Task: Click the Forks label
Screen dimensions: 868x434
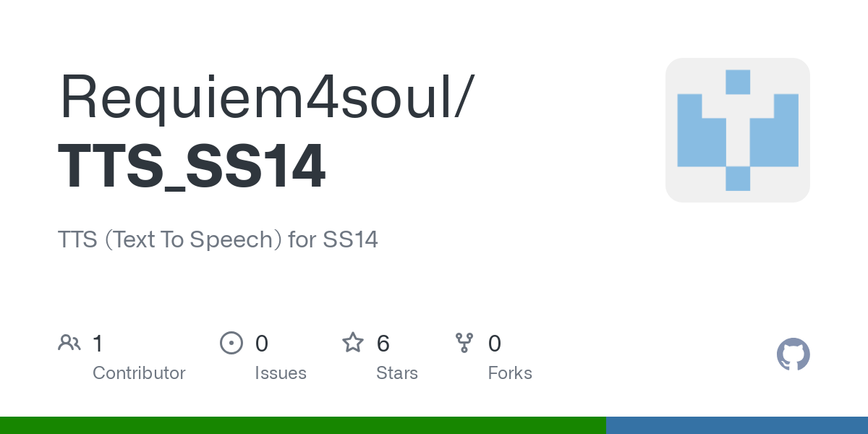Action: (x=510, y=373)
